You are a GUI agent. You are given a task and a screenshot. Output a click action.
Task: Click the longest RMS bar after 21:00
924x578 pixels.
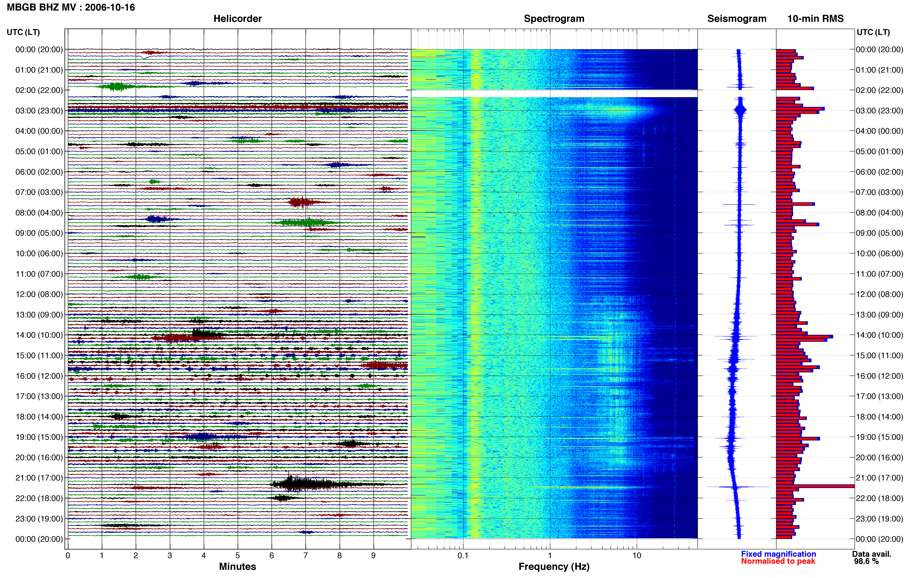(x=815, y=486)
